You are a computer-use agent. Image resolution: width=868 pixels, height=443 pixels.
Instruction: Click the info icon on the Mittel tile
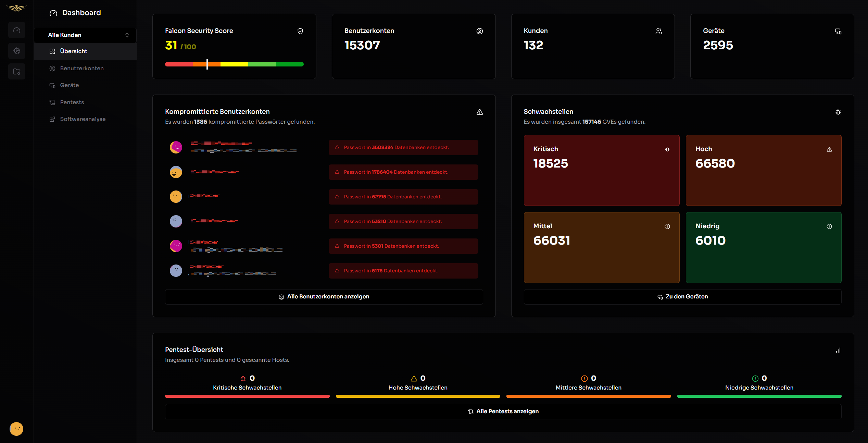(667, 226)
